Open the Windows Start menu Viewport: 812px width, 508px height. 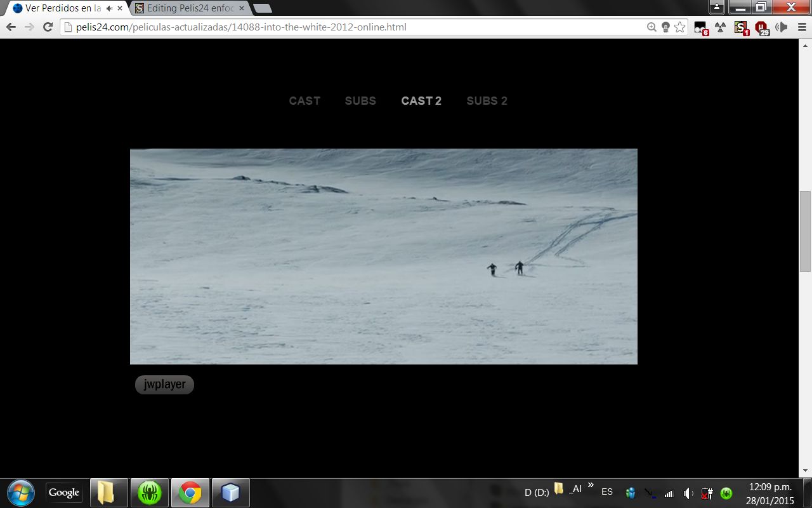pyautogui.click(x=21, y=493)
